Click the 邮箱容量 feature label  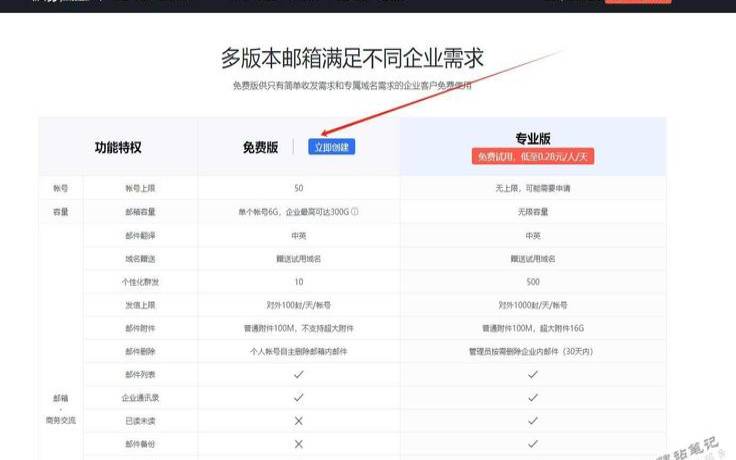pyautogui.click(x=140, y=212)
